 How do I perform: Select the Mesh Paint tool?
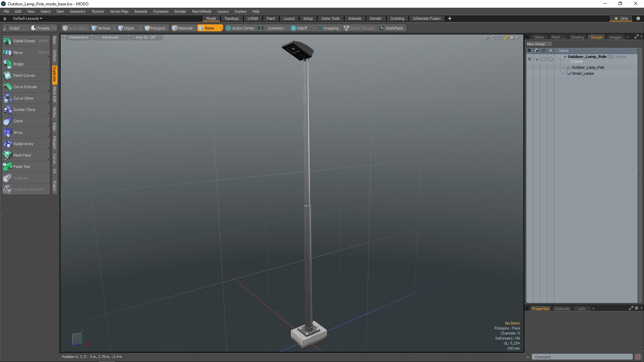click(22, 155)
